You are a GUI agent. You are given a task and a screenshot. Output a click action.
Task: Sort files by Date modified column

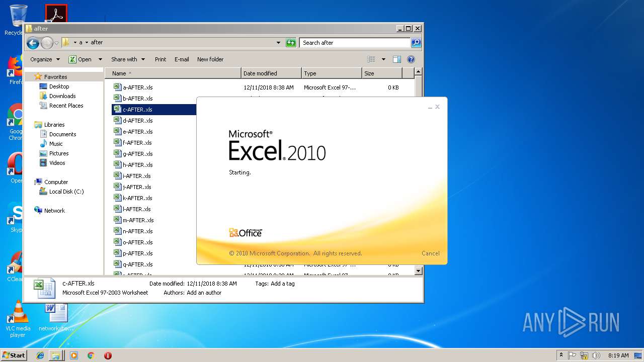click(x=272, y=73)
